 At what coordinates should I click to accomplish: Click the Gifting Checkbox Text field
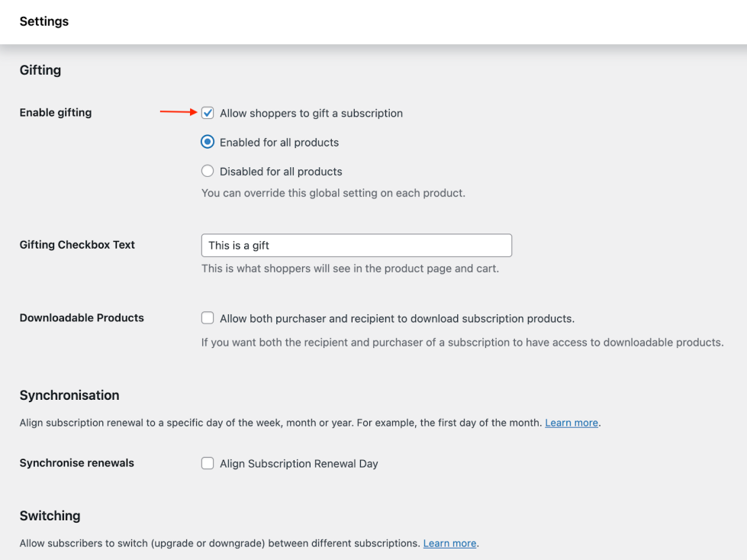tap(356, 245)
